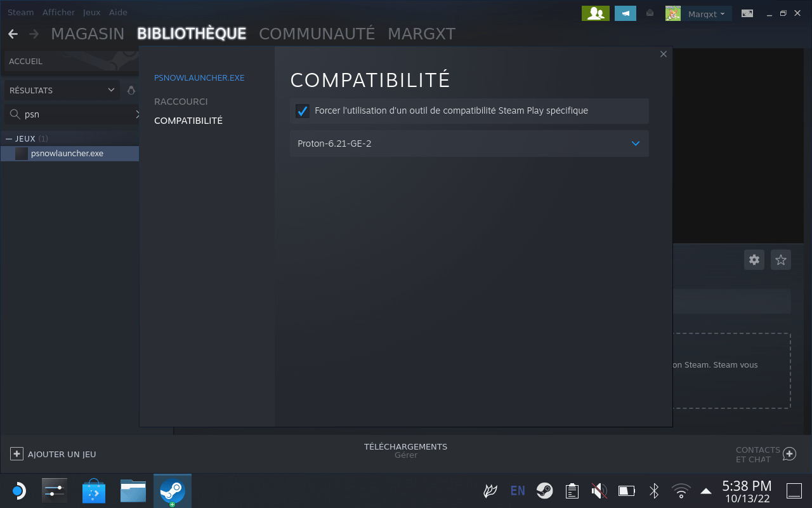Go to the MAGASIN tab
812x508 pixels.
(88, 34)
